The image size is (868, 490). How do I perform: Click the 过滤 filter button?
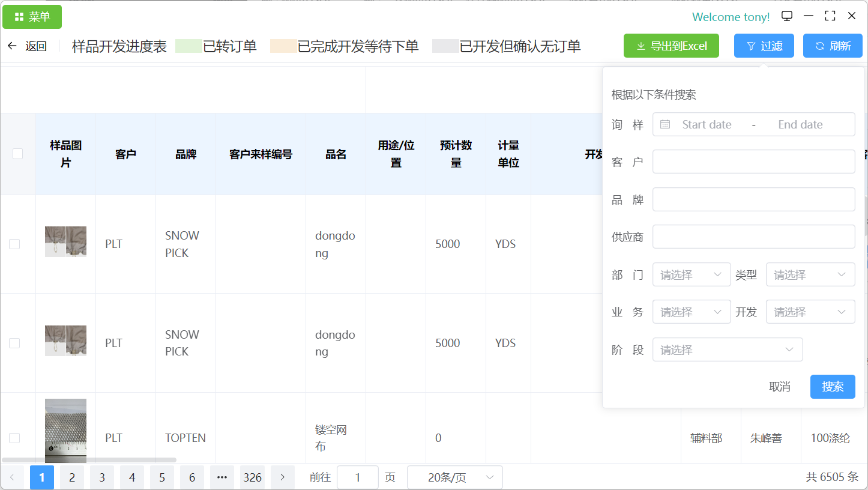pyautogui.click(x=764, y=46)
